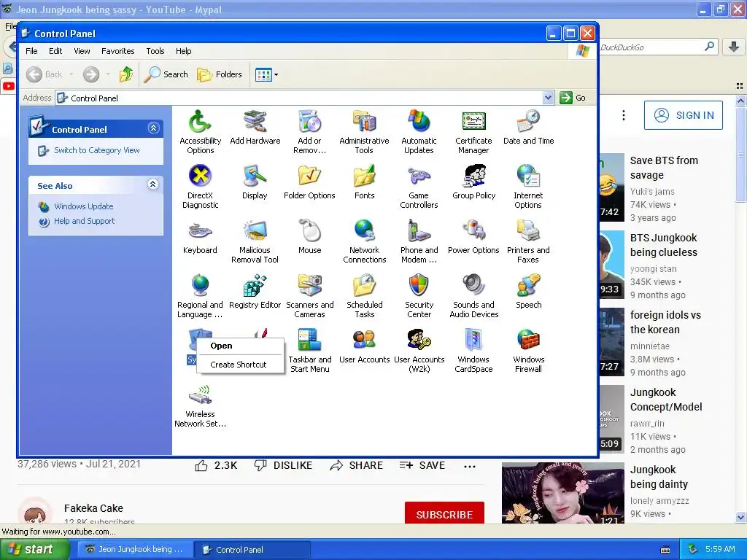Viewport: 747px width, 560px height.
Task: Open Windows CardSpace icon
Action: (473, 351)
